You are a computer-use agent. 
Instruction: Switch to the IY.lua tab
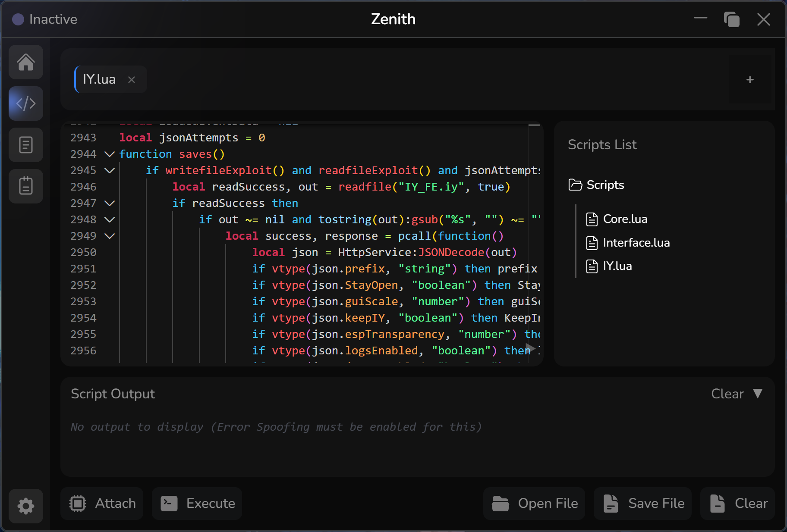tap(110, 79)
